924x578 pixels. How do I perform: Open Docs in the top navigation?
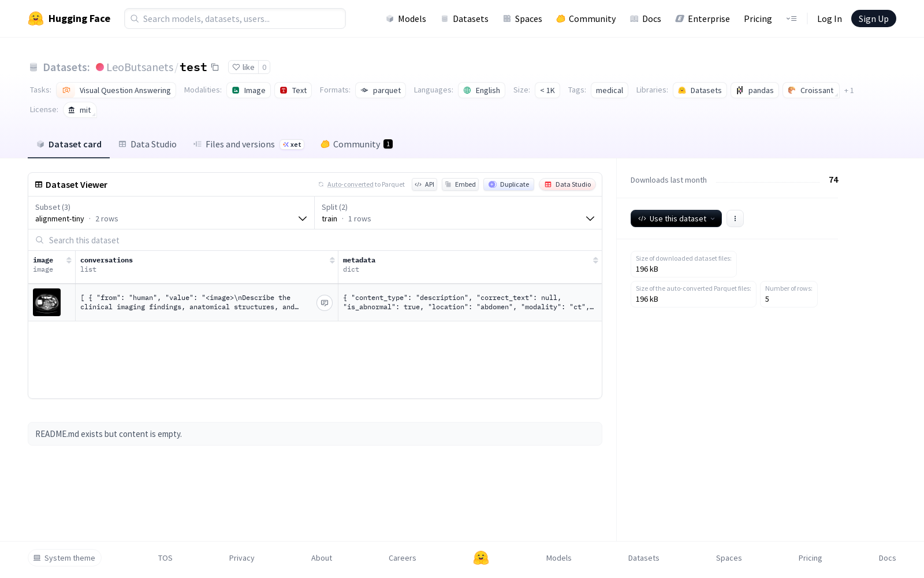point(646,18)
